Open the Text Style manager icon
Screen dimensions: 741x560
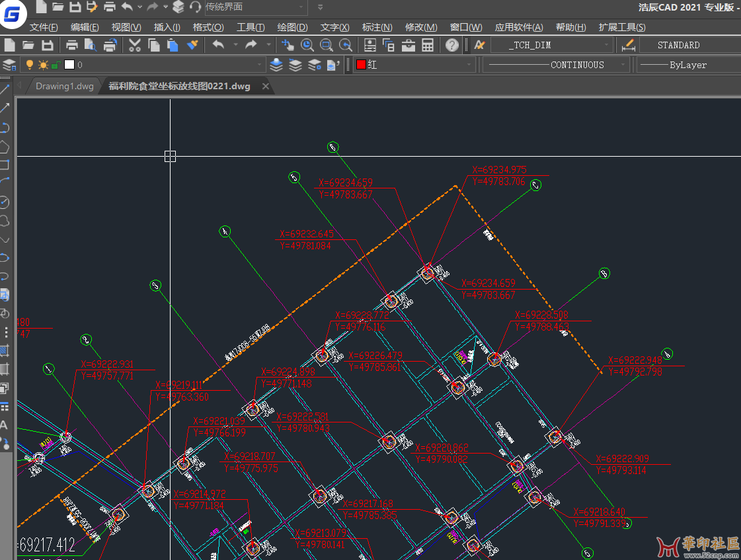[x=480, y=45]
